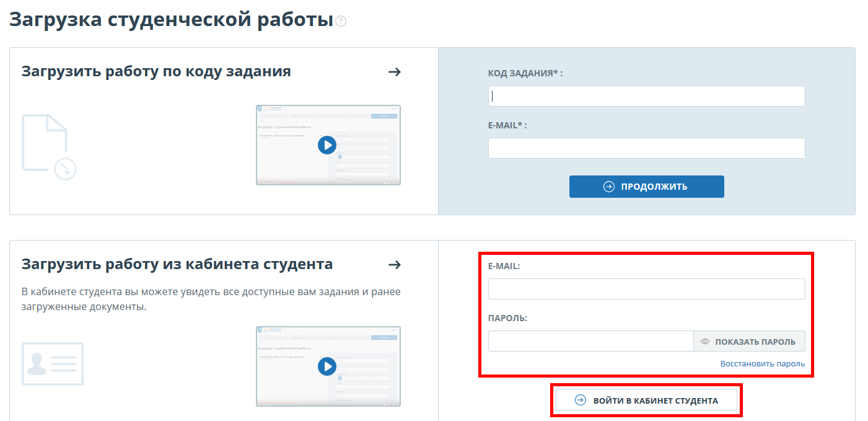Click the arrow next to student cabinet heading
The width and height of the screenshot is (868, 421).
[x=394, y=265]
